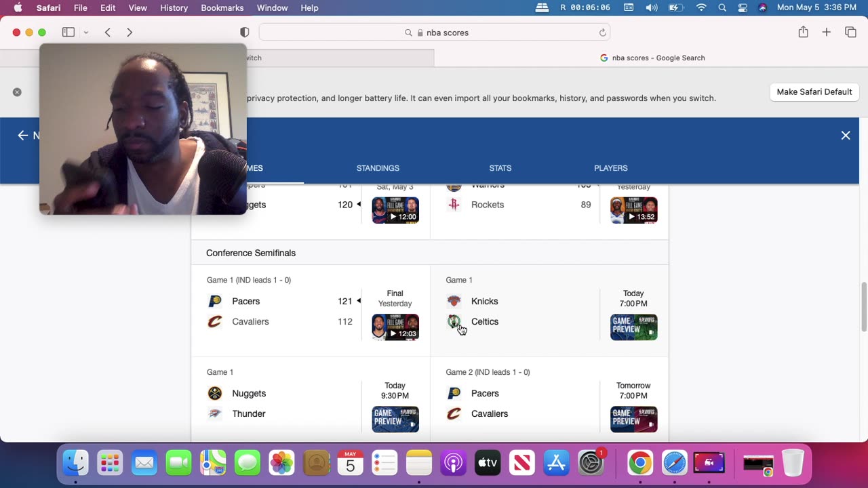Open the Safari menu in menu bar
Screen dimensions: 868x488
[47, 7]
